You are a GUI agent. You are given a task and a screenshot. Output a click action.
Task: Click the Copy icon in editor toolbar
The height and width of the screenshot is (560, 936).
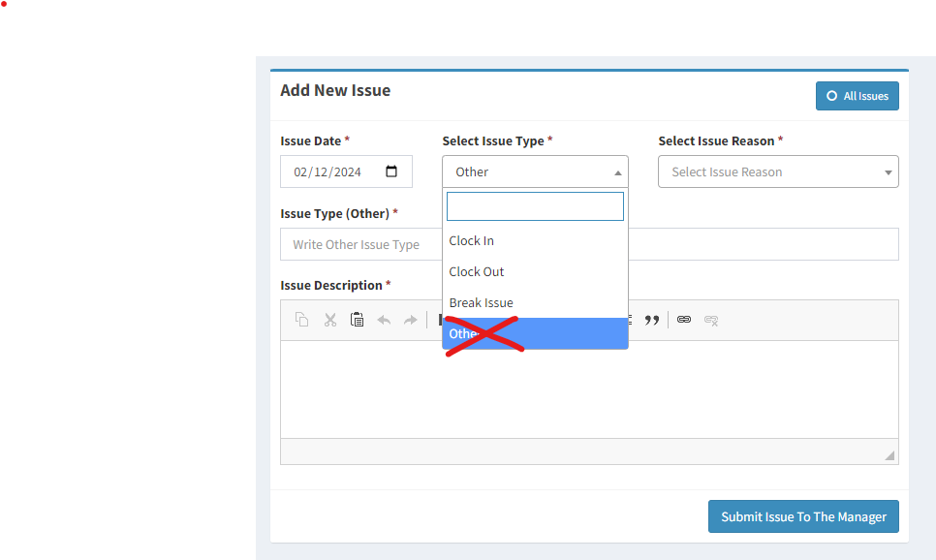pos(302,320)
